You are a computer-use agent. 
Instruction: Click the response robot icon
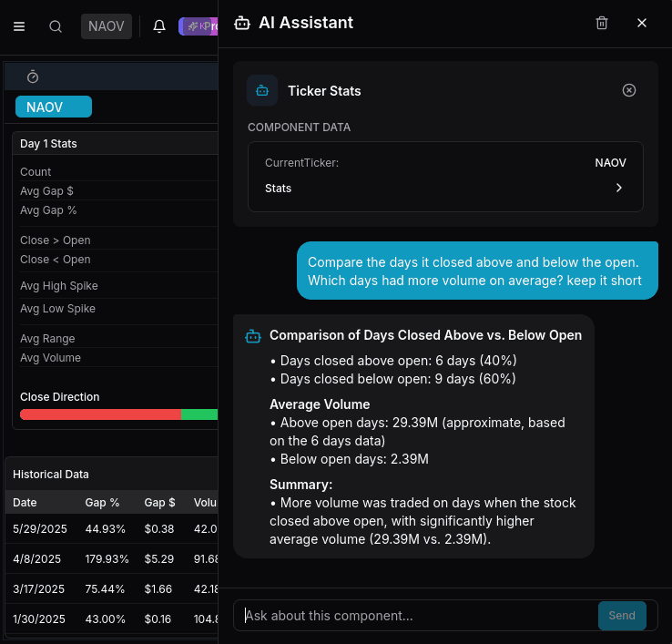point(253,337)
